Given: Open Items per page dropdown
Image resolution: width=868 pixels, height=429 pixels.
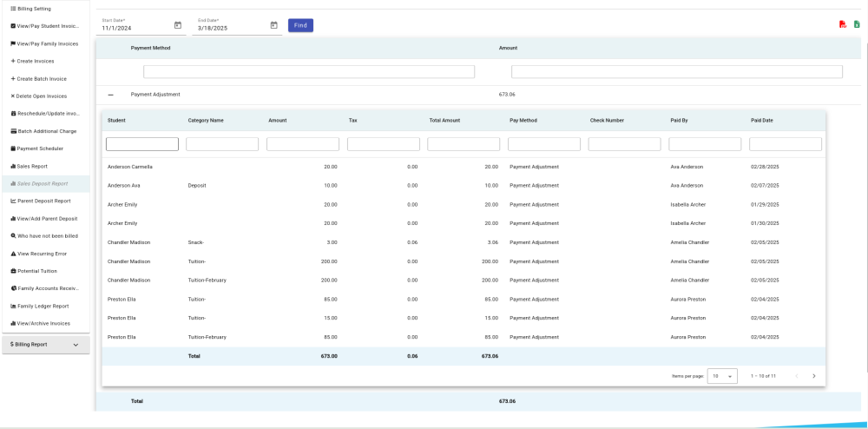Looking at the screenshot, I should (722, 376).
